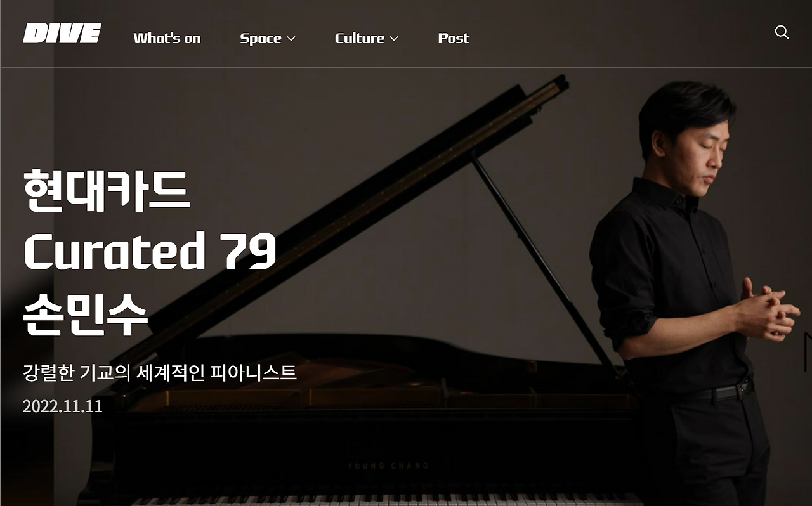Click the YOUNG CHANG piano logo
Viewport: 812px width, 506px height.
pyautogui.click(x=388, y=465)
